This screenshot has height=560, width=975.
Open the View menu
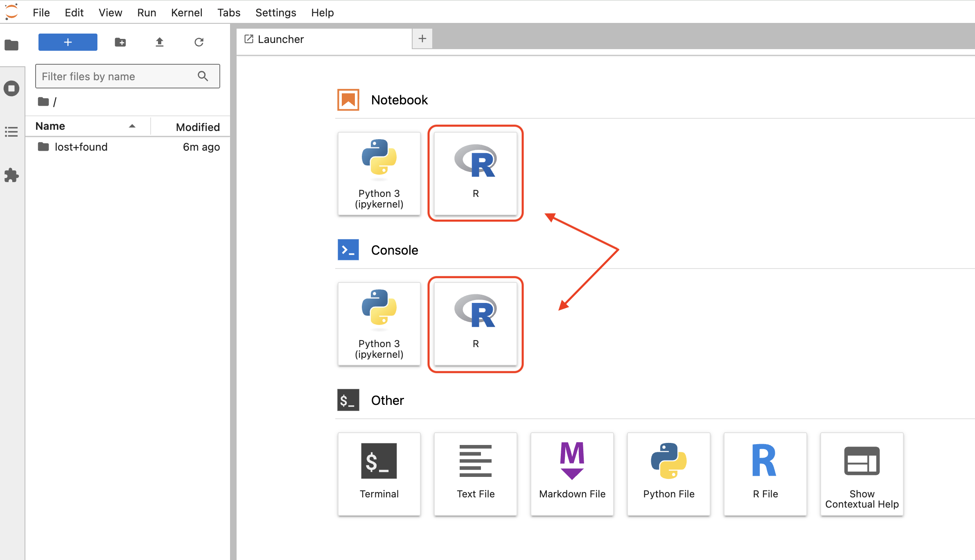(111, 13)
